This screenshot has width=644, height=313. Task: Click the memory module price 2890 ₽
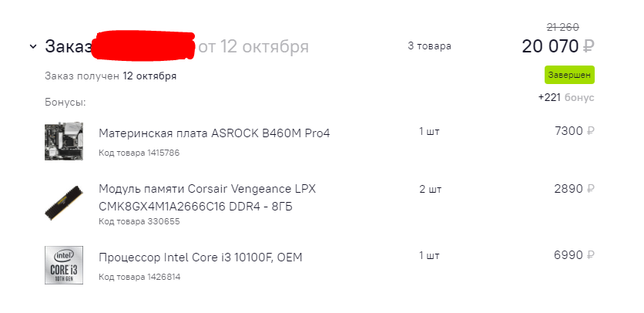[574, 188]
